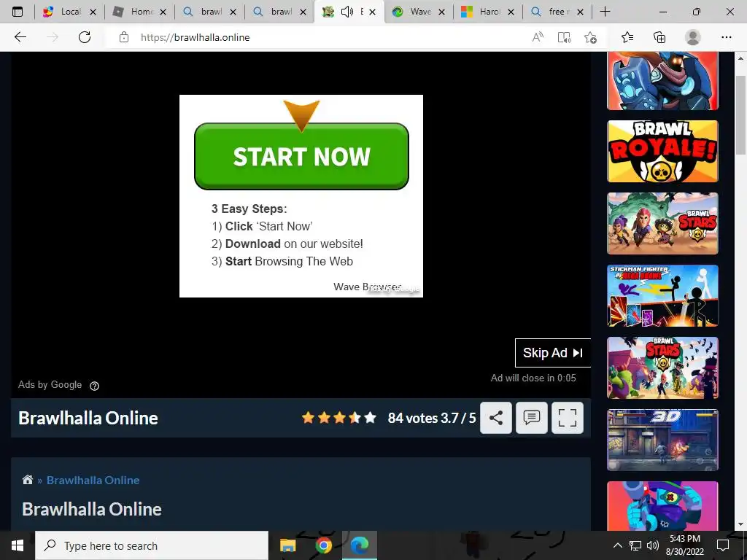Click the Windows search box
Viewport: 747px width, 560px height.
point(152,545)
